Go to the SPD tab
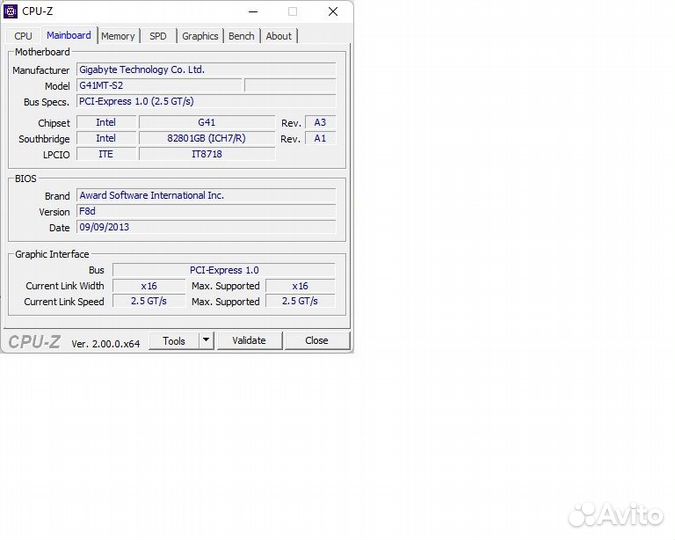This screenshot has width=675, height=540. (x=158, y=36)
